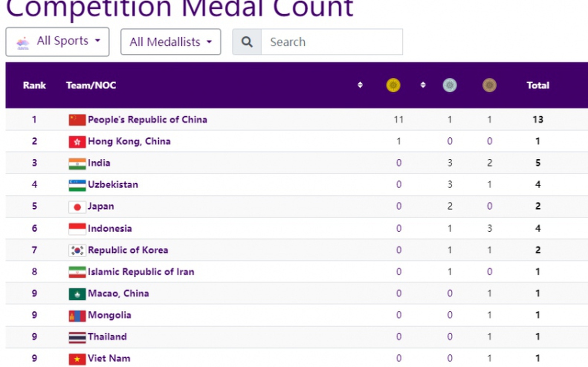Click the Viet Nam flag icon
588x367 pixels.
[77, 359]
